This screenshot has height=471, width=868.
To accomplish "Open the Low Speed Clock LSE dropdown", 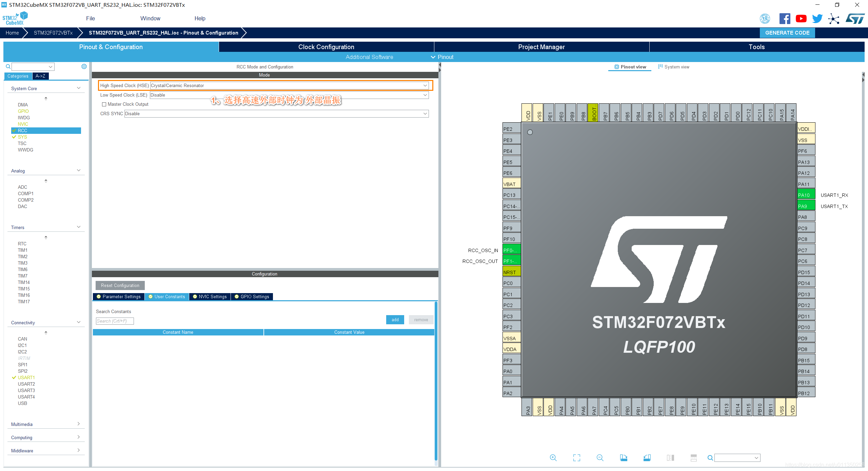I will pyautogui.click(x=289, y=95).
